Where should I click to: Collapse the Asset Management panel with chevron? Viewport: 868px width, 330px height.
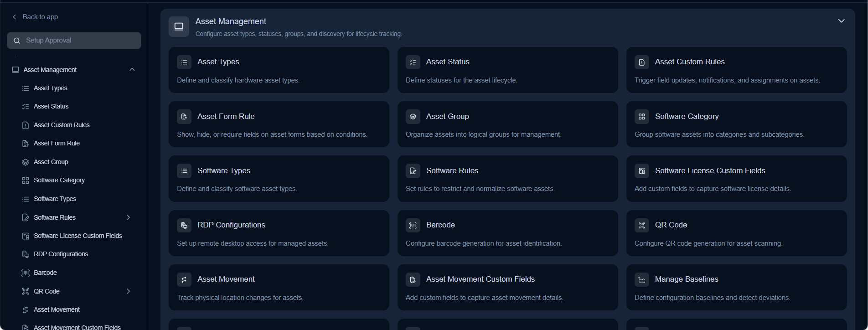pos(842,21)
